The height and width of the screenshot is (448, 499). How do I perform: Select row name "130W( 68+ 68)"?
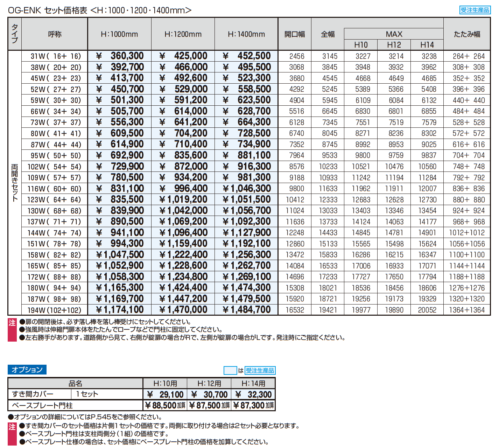(54, 211)
